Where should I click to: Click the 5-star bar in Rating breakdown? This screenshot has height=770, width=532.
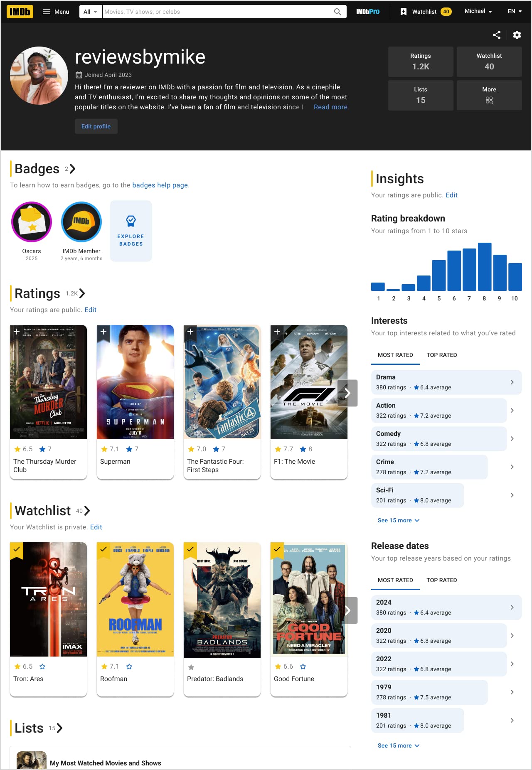click(x=439, y=275)
